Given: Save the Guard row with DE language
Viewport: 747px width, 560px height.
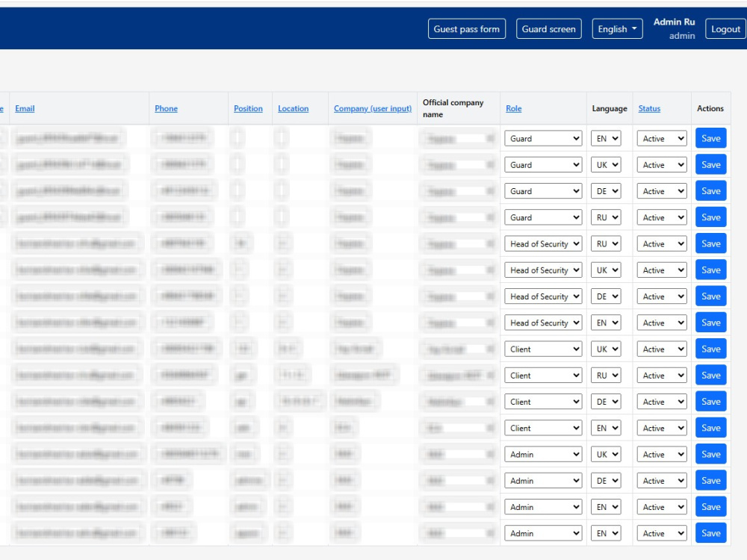Looking at the screenshot, I should [711, 191].
